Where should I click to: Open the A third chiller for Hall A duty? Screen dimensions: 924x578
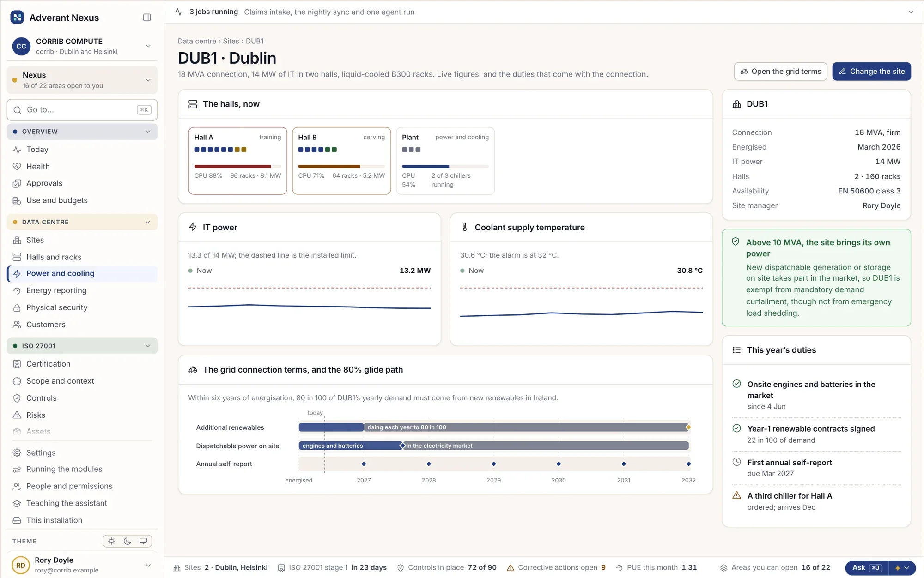pos(816,501)
